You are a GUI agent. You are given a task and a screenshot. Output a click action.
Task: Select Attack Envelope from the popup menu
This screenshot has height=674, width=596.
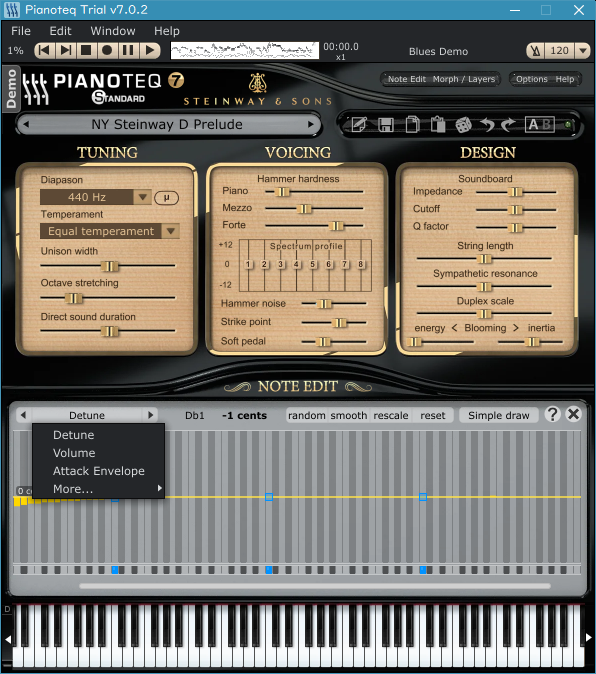click(x=98, y=471)
